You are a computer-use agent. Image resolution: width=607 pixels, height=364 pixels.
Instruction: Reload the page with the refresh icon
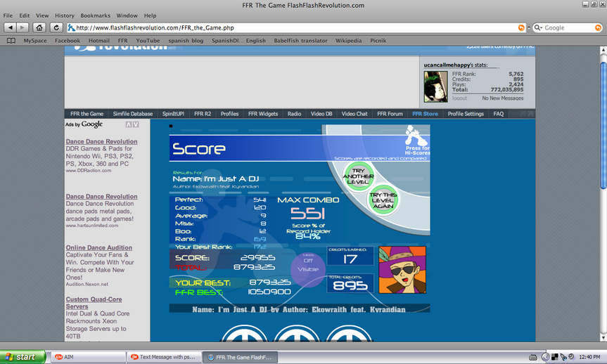56,27
